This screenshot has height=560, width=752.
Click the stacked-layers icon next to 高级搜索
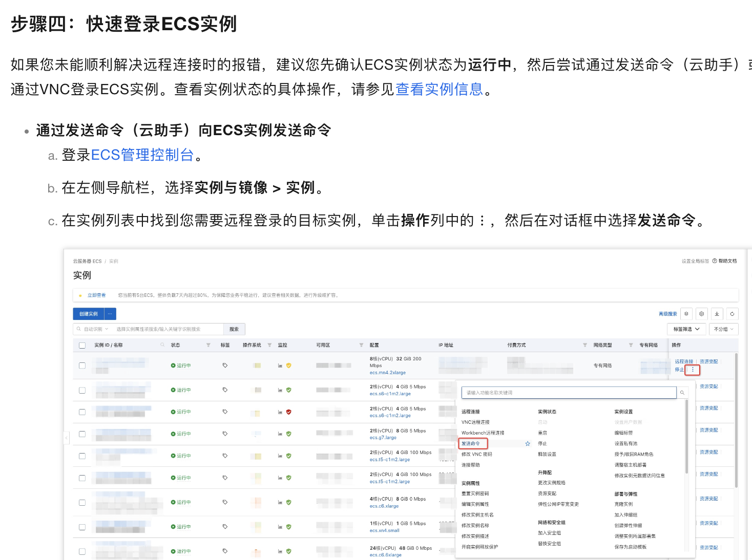686,314
